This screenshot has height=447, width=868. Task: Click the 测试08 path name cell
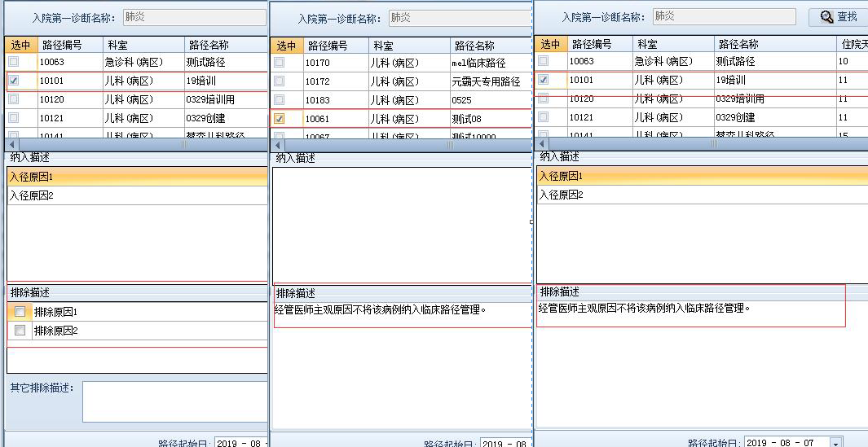pos(491,119)
